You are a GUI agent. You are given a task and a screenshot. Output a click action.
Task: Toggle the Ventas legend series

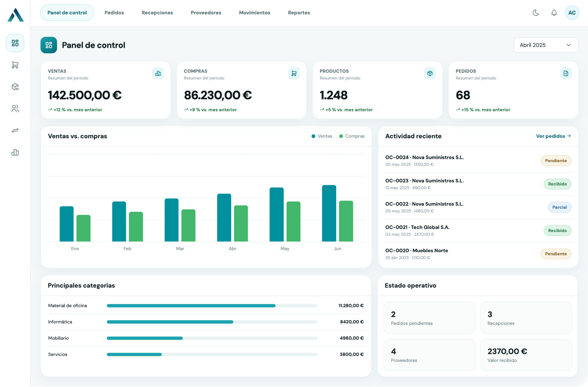322,136
